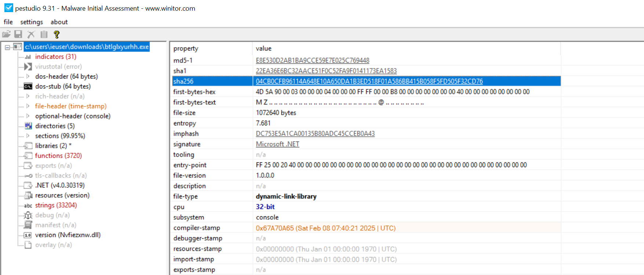
Task: Click the root executable file icon
Action: [x=18, y=47]
